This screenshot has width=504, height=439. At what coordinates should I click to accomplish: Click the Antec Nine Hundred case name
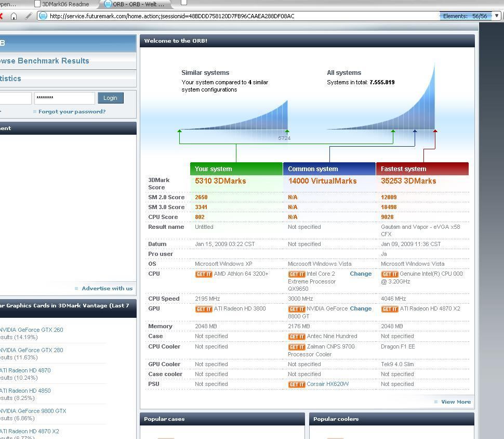tap(332, 337)
